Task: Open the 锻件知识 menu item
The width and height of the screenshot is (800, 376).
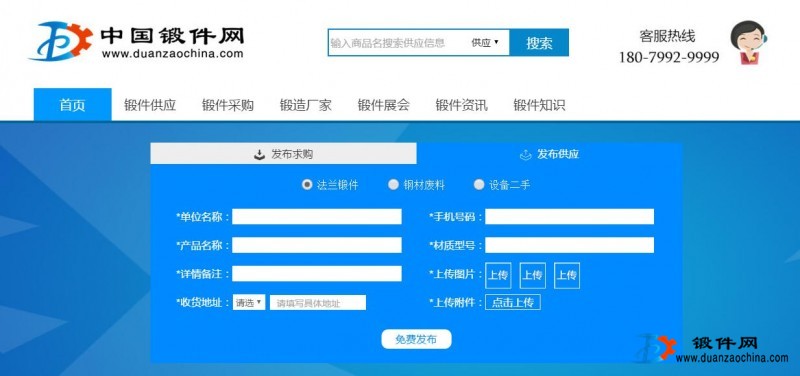Action: pos(539,105)
